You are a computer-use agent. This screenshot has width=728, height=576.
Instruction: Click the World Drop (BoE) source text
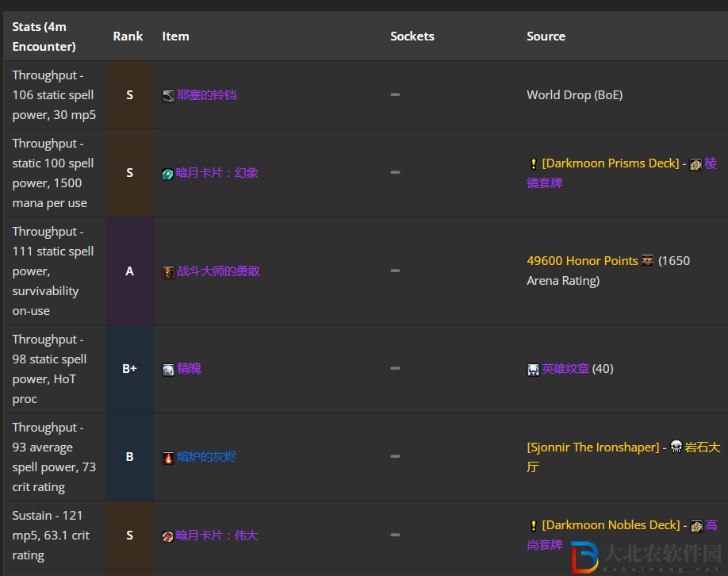(575, 95)
